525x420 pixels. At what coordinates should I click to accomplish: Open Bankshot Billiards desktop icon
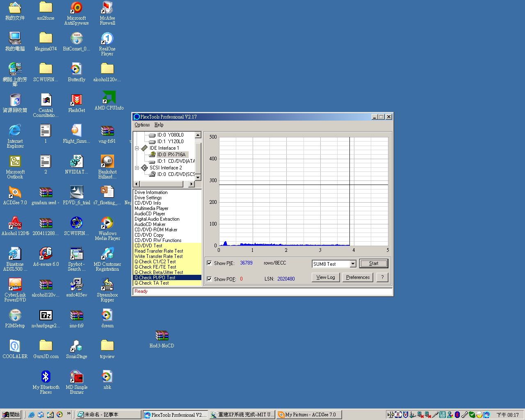pyautogui.click(x=107, y=167)
